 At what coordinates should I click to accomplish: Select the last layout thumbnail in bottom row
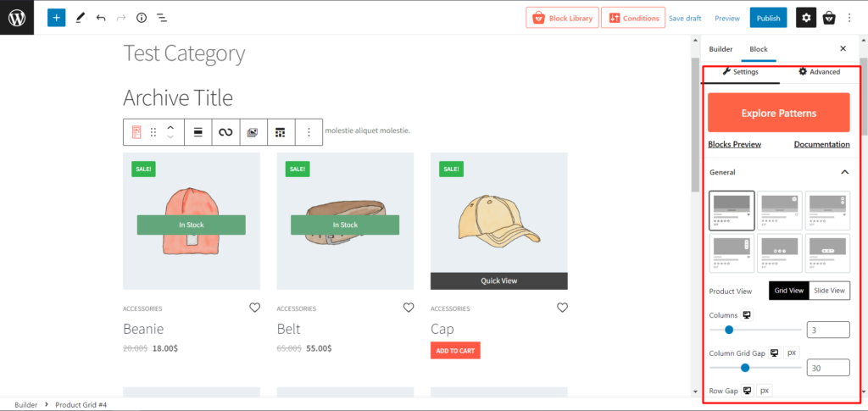(x=827, y=253)
